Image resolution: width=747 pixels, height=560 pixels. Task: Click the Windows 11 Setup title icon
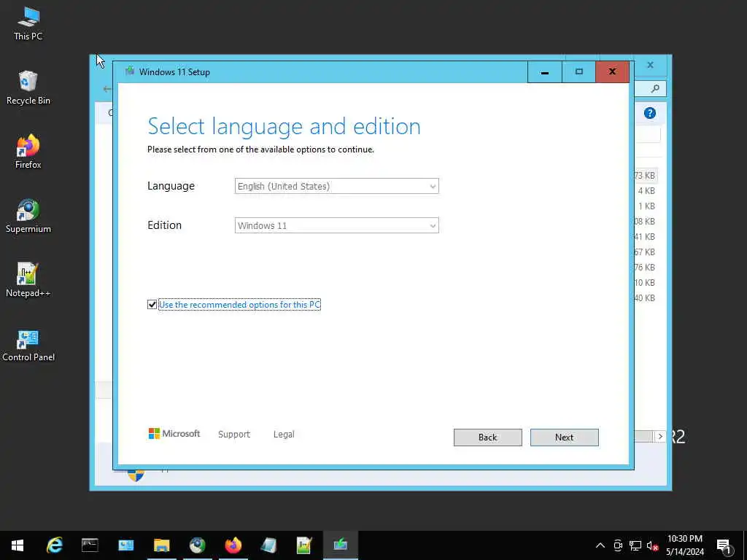click(x=130, y=71)
